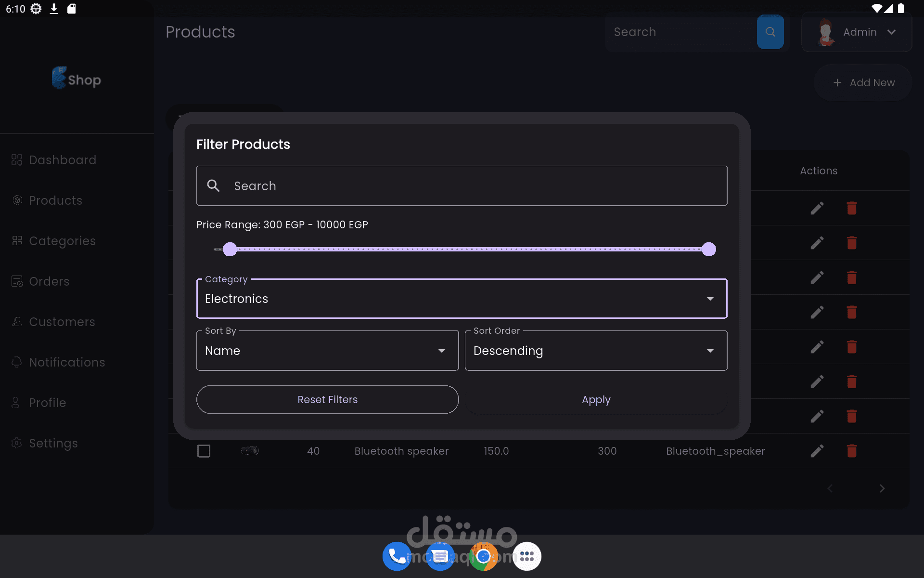Expand the Sort By dropdown set to Name
The image size is (924, 578).
[327, 351]
